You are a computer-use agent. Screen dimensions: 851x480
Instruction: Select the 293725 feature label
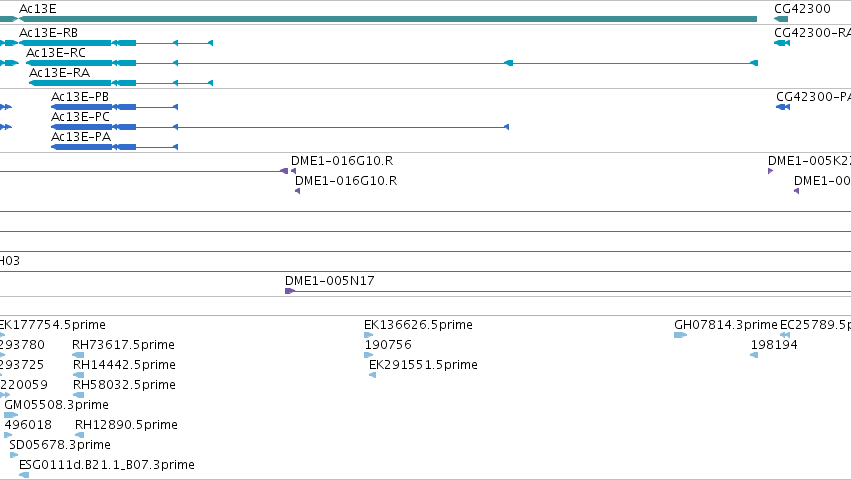[x=22, y=365]
